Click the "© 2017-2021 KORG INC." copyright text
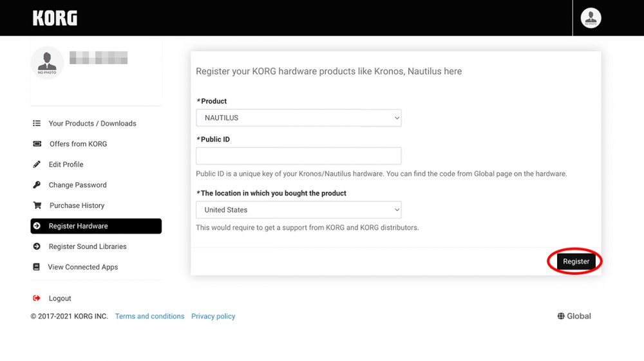 [69, 317]
